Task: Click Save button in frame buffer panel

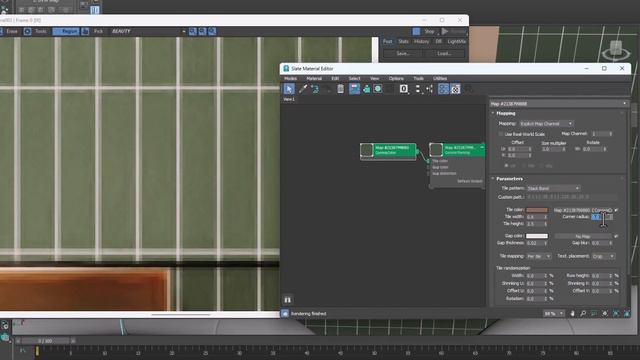Action: pyautogui.click(x=403, y=53)
